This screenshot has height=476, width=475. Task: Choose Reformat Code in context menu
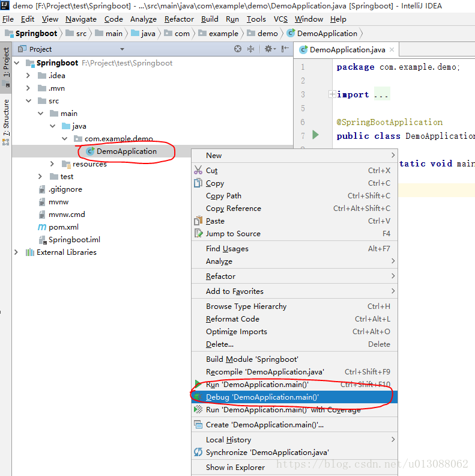click(294, 319)
